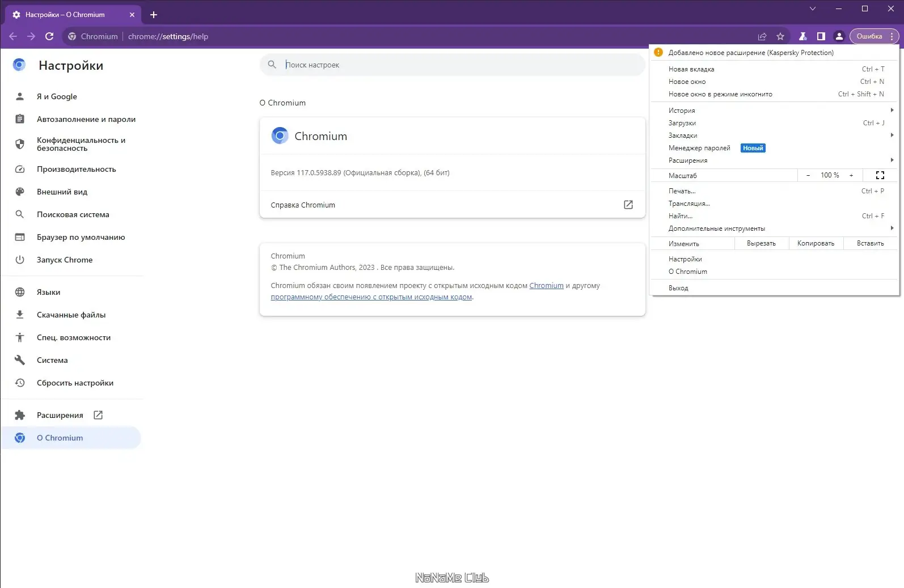The image size is (904, 588).
Task: Toggle the side panel icon
Action: pyautogui.click(x=821, y=36)
